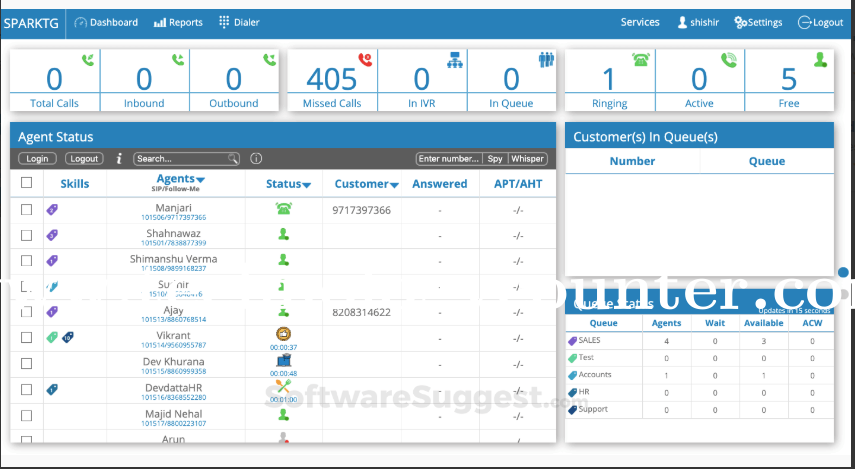Check the box for agent Manjari
The image size is (855, 469).
coord(26,209)
